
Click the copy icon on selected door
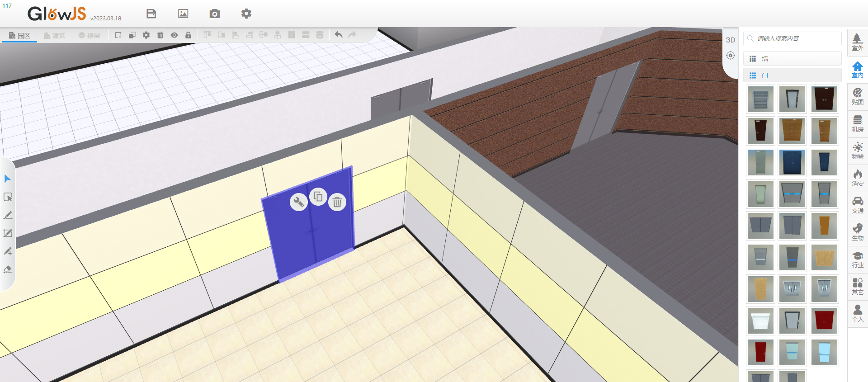coord(318,197)
